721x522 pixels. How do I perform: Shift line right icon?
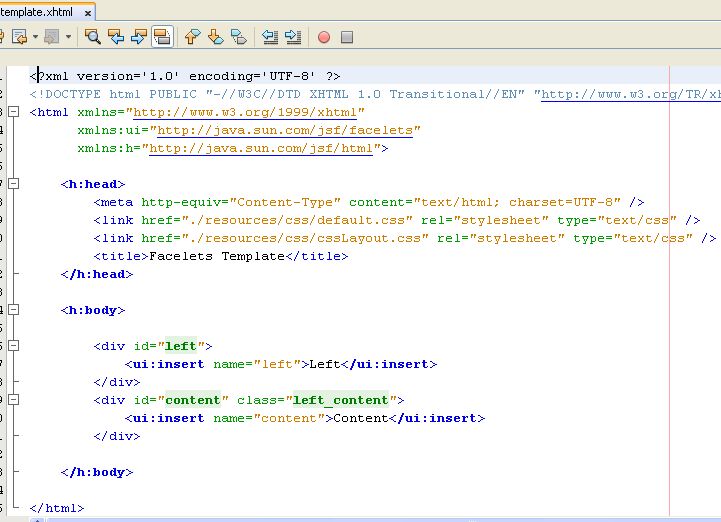click(x=293, y=36)
